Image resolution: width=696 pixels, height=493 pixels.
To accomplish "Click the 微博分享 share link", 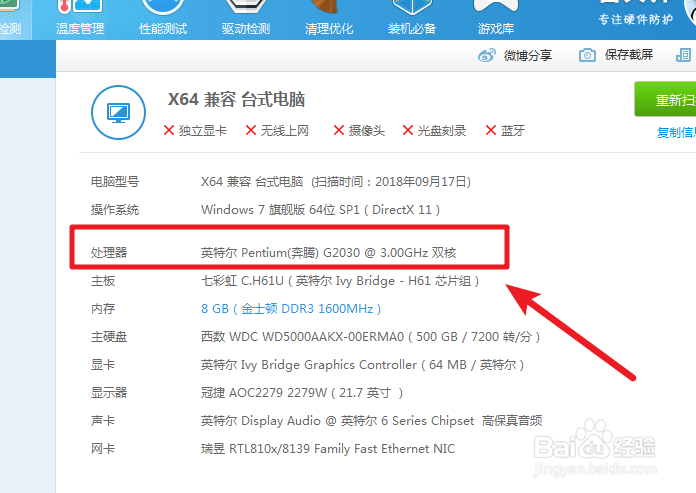I will point(527,55).
